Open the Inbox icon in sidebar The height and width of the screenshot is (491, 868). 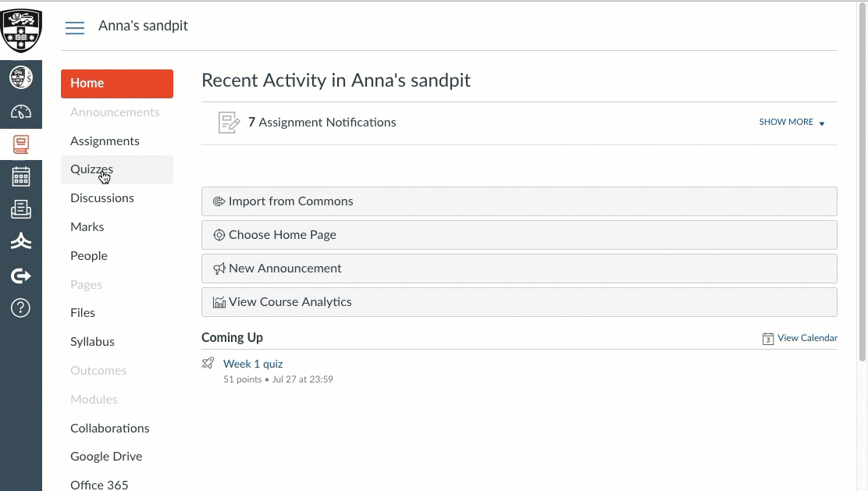[21, 209]
